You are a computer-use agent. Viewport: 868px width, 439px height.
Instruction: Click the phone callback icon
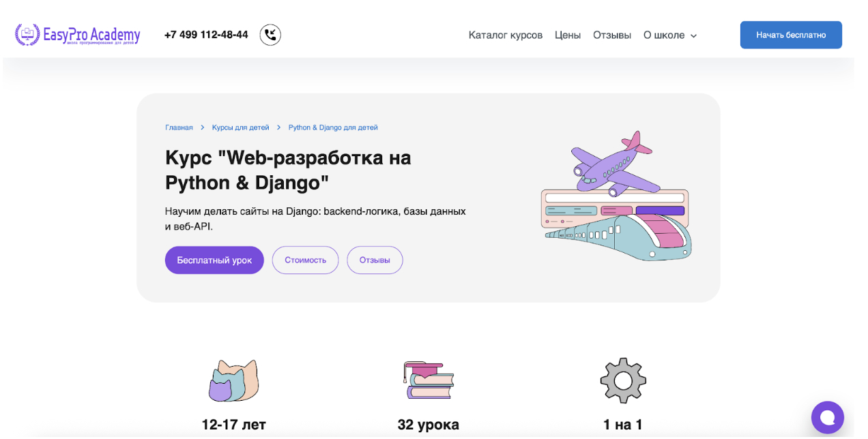[x=270, y=35]
